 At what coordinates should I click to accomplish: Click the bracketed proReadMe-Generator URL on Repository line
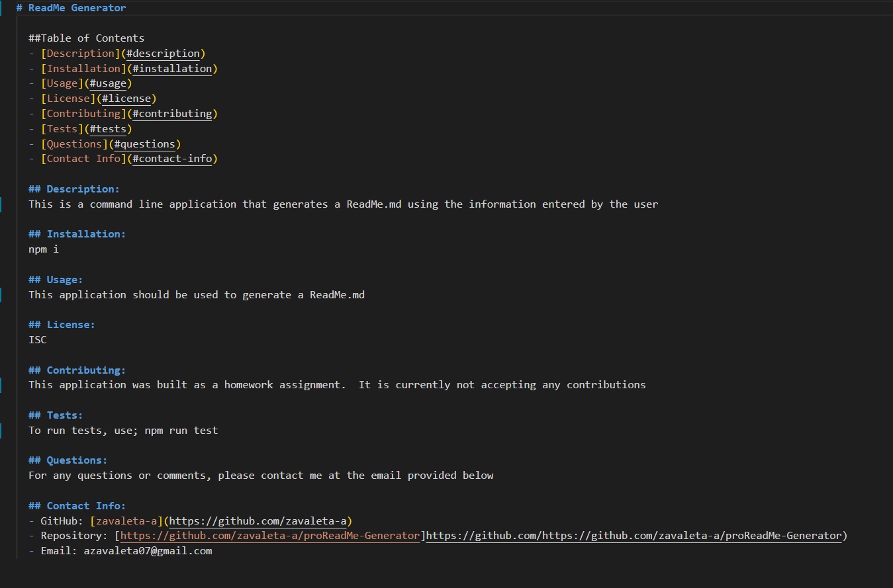coord(269,536)
